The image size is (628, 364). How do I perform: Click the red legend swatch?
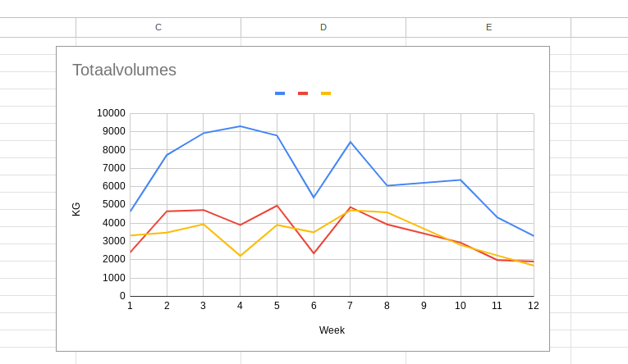tap(303, 93)
